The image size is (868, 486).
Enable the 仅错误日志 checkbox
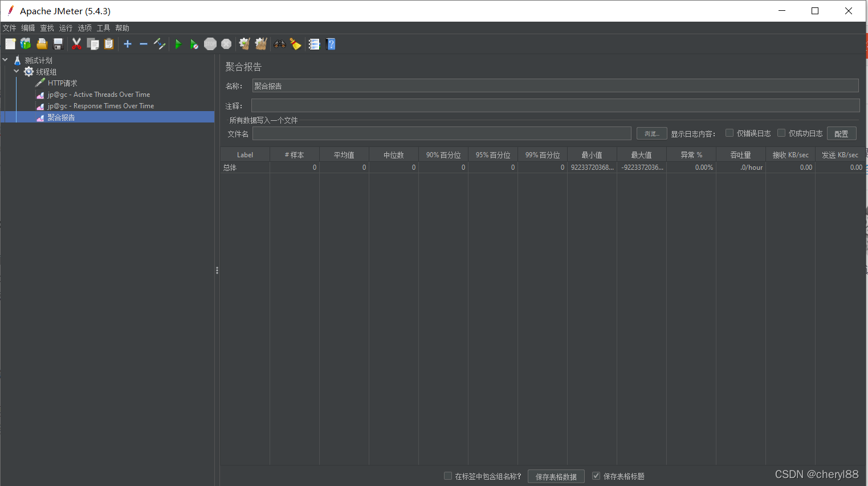pos(729,133)
